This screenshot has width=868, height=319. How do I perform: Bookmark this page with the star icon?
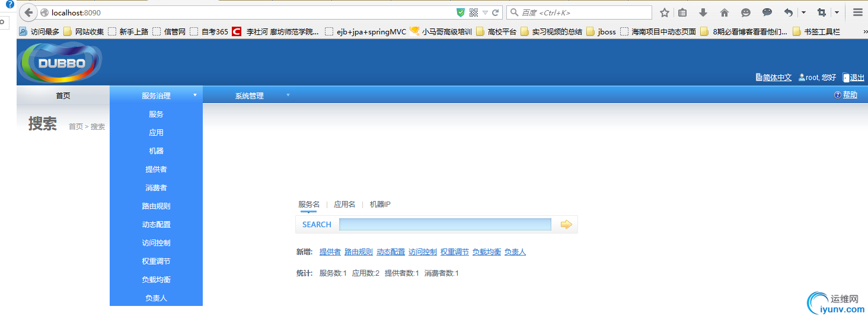665,12
